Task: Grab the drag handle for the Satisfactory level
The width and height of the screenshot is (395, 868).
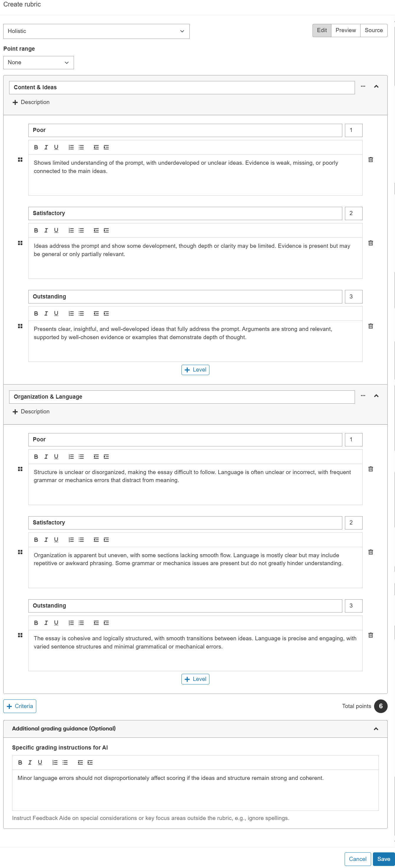Action: tap(20, 242)
